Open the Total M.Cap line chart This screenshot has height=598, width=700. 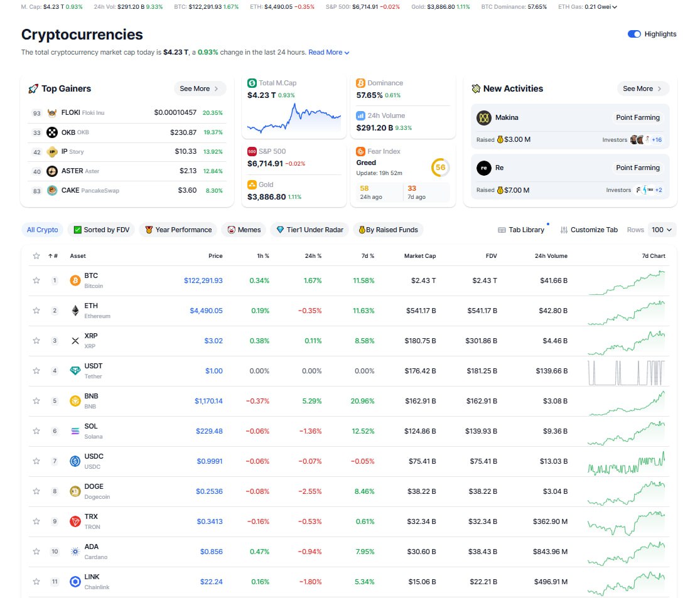[294, 119]
